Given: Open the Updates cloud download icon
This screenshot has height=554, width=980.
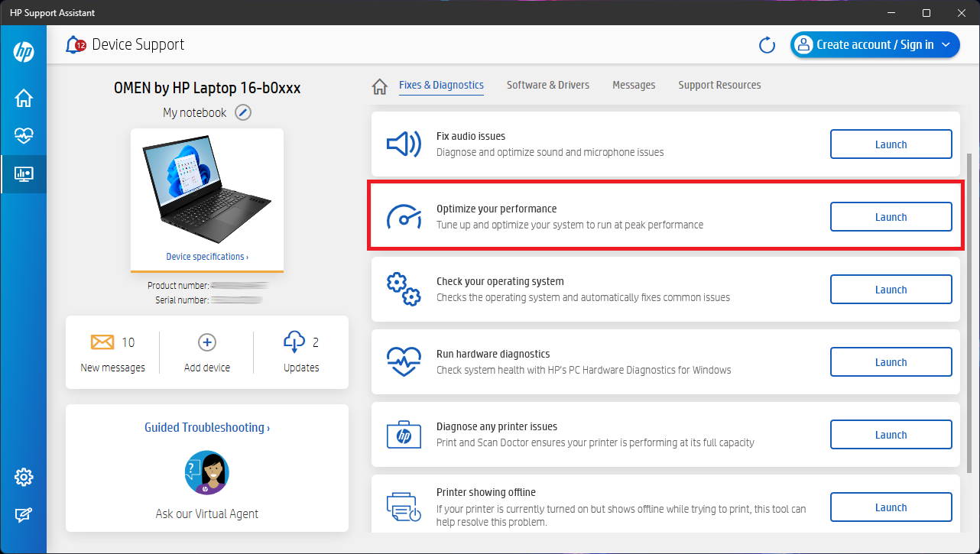Looking at the screenshot, I should [294, 342].
